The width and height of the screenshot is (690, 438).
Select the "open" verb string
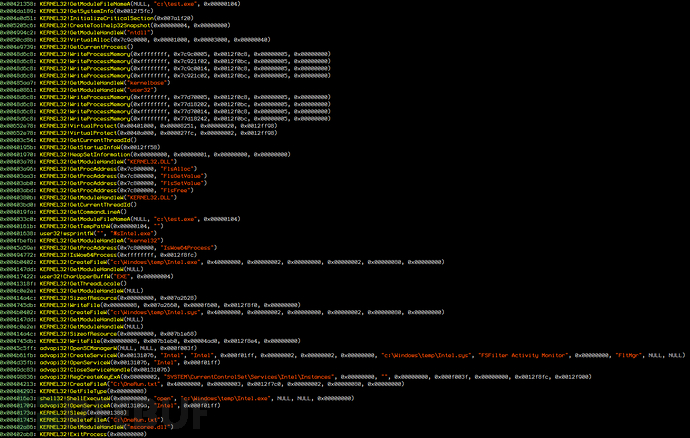164,398
